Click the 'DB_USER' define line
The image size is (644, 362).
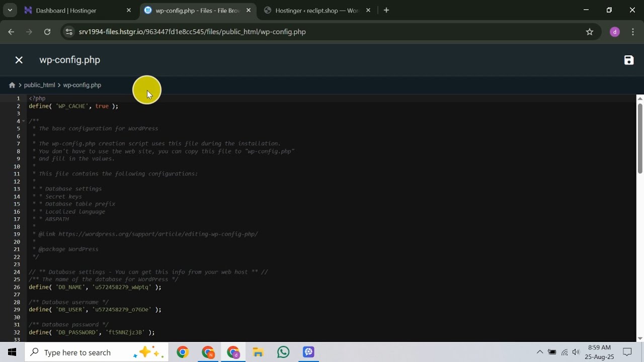click(95, 310)
